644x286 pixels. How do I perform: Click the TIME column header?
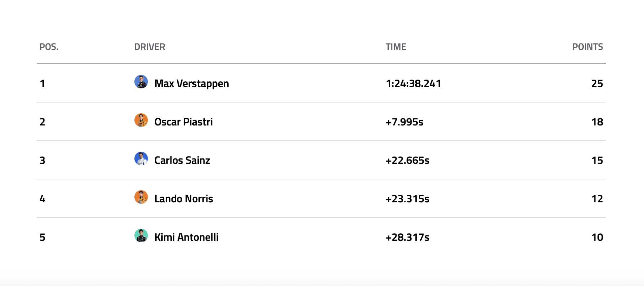coord(396,47)
